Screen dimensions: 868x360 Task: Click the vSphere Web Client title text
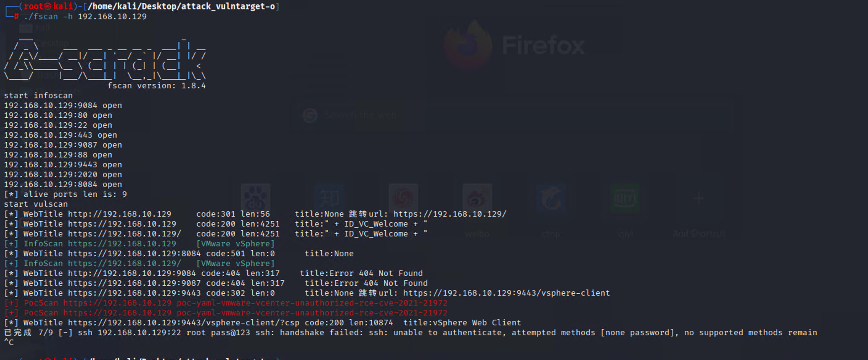click(x=477, y=323)
